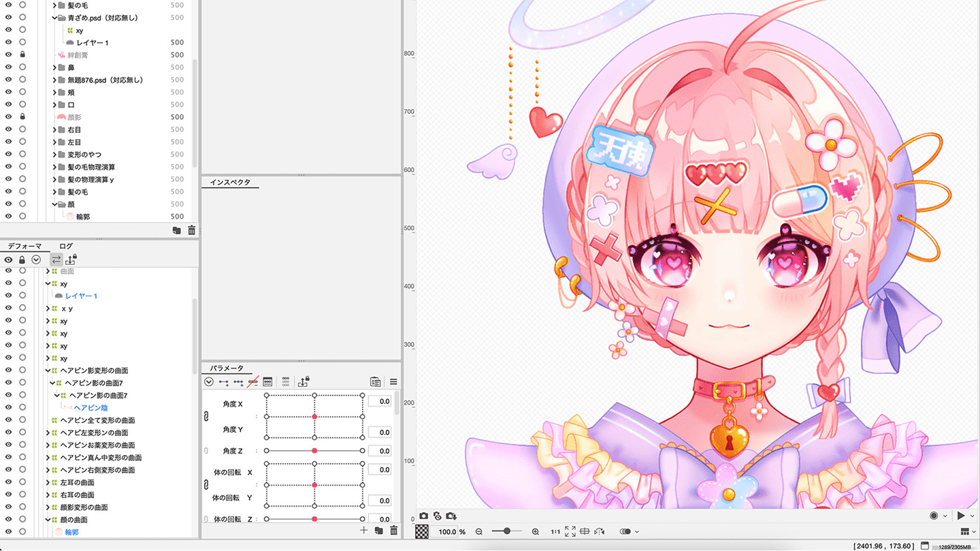Toggle the lock on 顔影 part
This screenshot has height=551, width=980.
click(x=22, y=116)
